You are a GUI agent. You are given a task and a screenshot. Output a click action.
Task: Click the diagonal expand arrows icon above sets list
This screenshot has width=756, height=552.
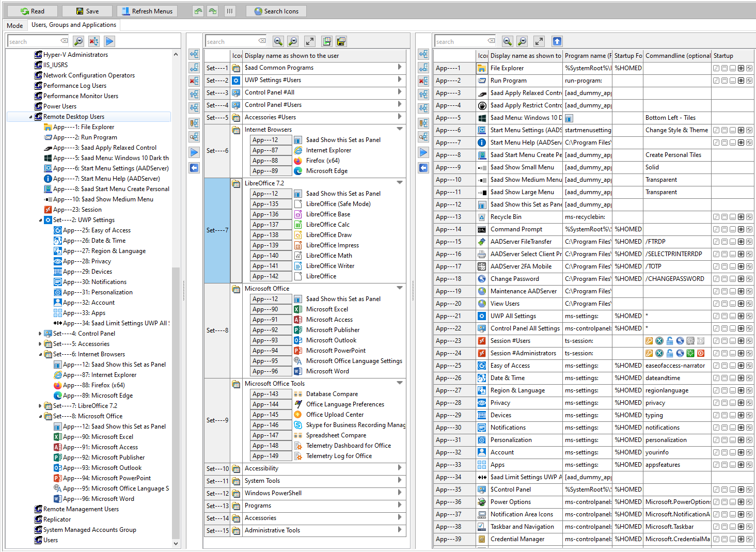point(309,41)
